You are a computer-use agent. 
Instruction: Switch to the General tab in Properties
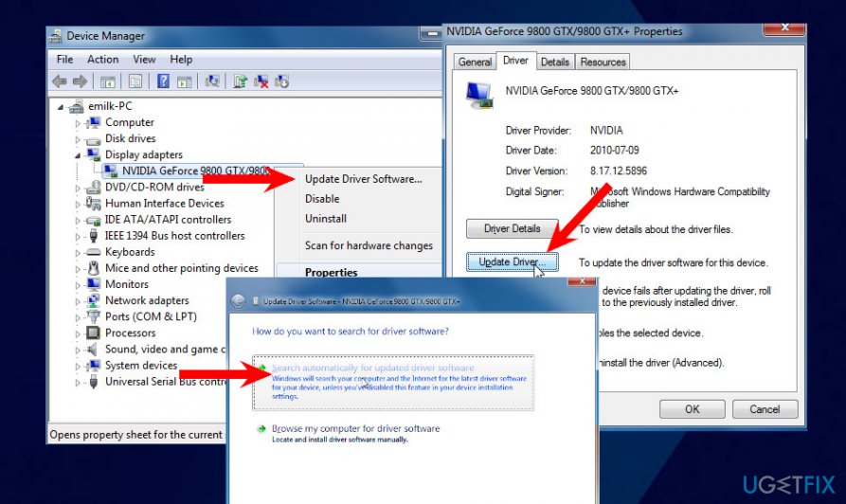[475, 63]
